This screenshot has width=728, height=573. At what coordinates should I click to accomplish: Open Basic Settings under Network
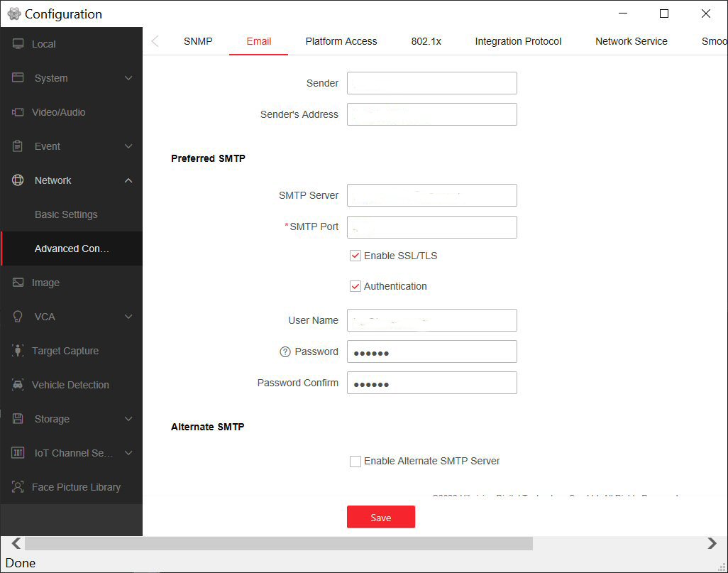tap(66, 214)
